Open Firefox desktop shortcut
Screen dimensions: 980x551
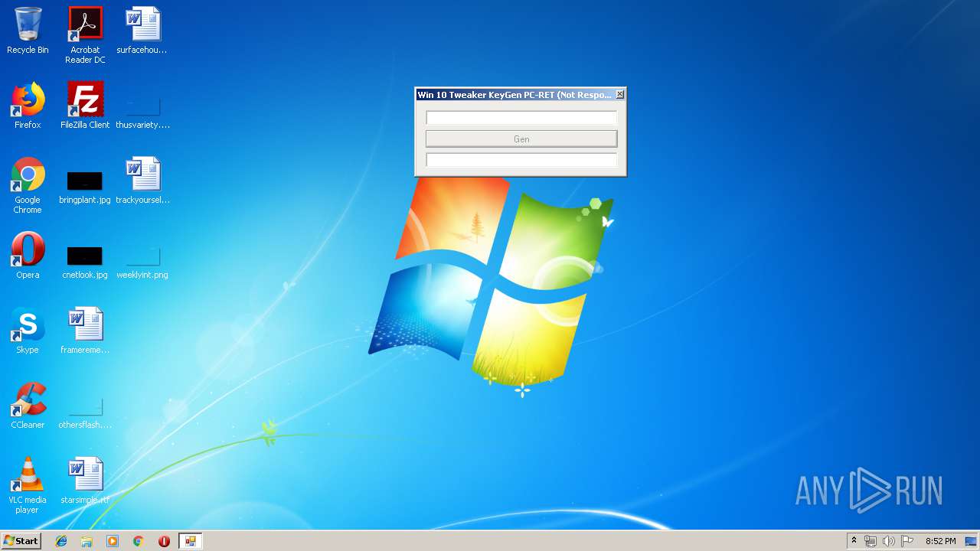coord(28,106)
